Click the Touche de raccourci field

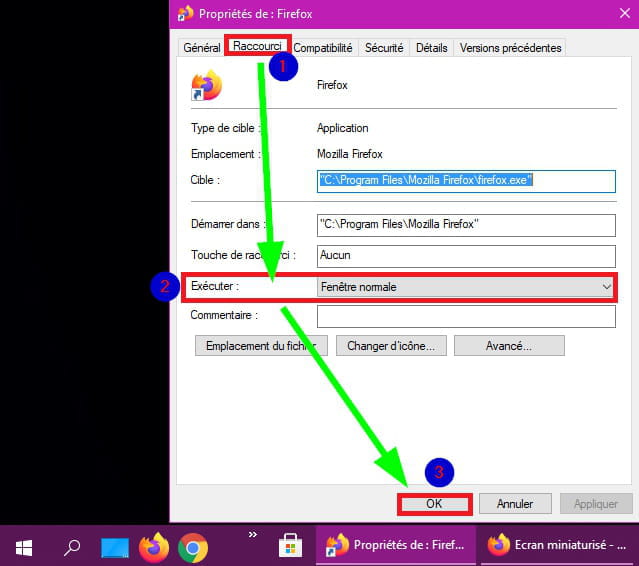point(466,256)
